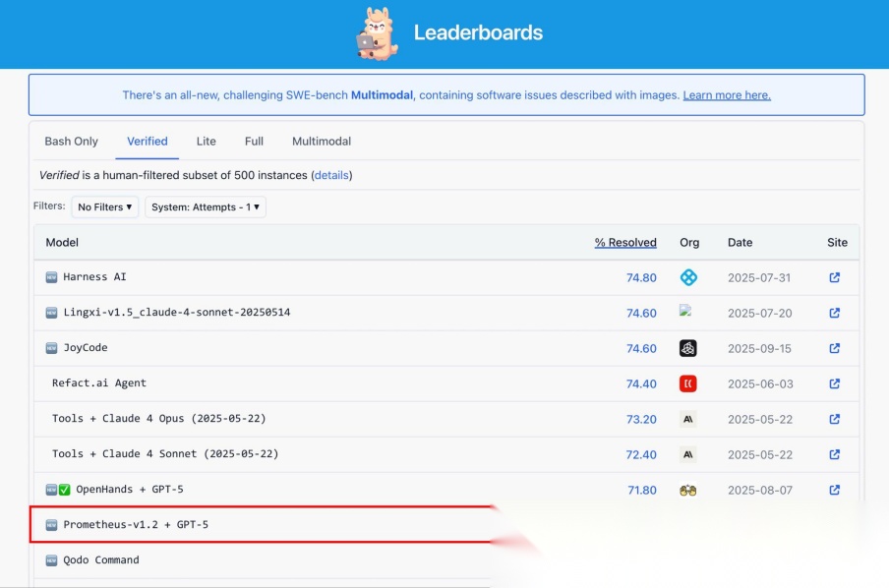Open the details link about Verified subset
The width and height of the screenshot is (889, 588).
coord(331,175)
